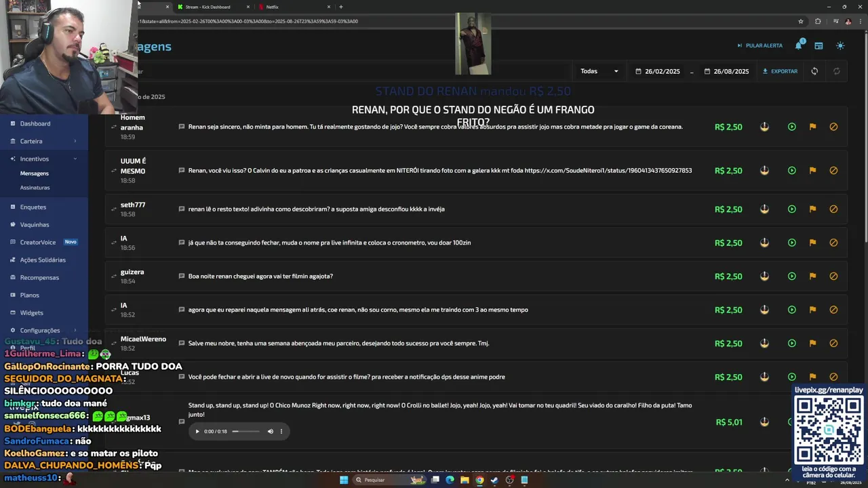Viewport: 868px width, 488px height.
Task: Flag the IA 18:52 message
Action: 812,310
